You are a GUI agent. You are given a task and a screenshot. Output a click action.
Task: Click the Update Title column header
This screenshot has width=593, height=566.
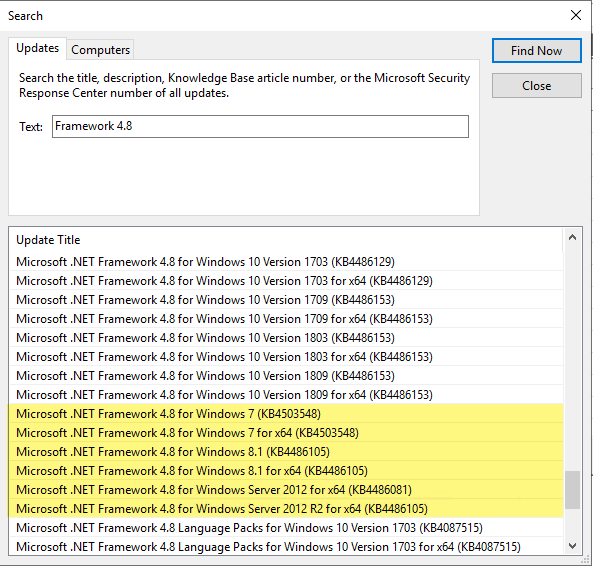(x=286, y=240)
